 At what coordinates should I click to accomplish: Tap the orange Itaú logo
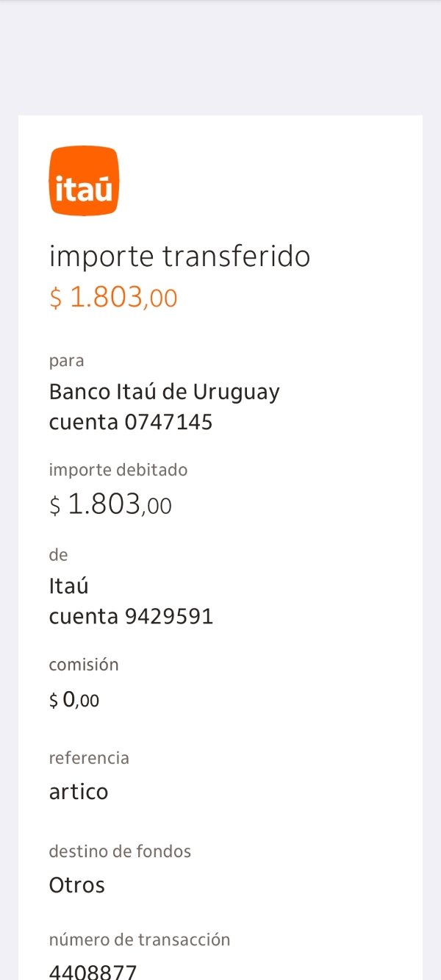[x=84, y=181]
